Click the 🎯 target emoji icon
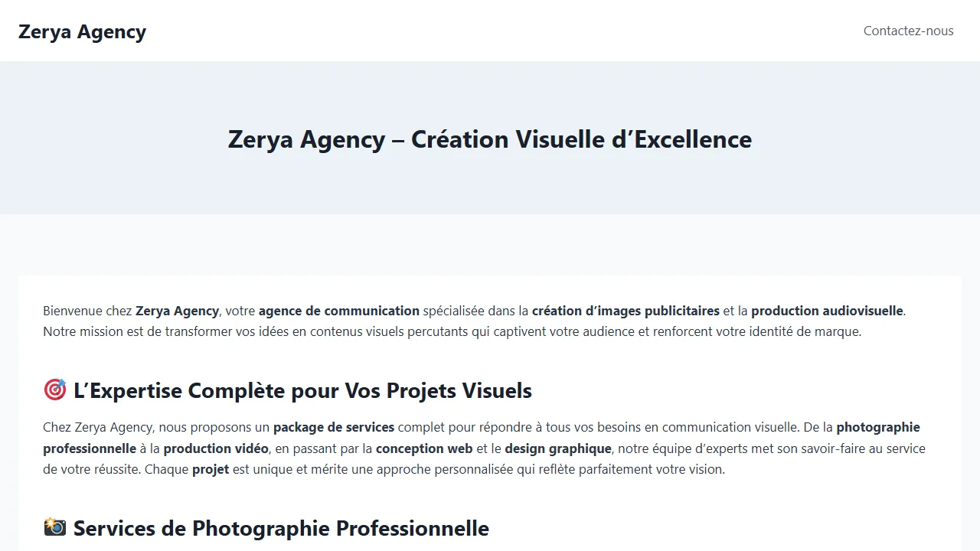 tap(54, 390)
